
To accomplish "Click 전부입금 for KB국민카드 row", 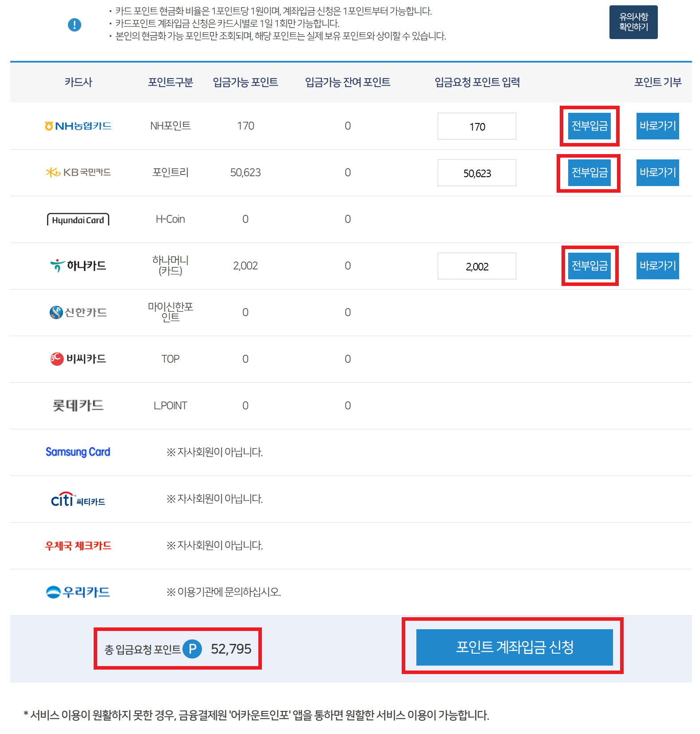I will pyautogui.click(x=589, y=173).
